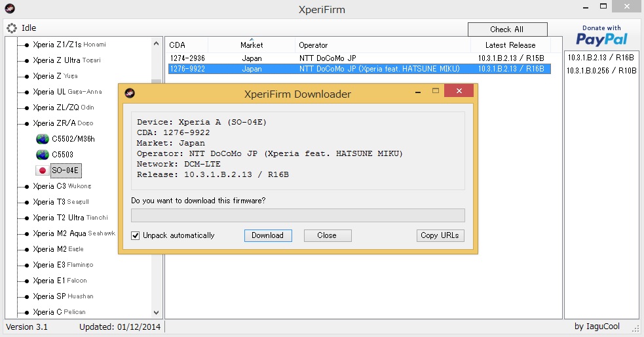Sort by the Market column header
Viewport: 644px width, 337px height.
[x=252, y=45]
